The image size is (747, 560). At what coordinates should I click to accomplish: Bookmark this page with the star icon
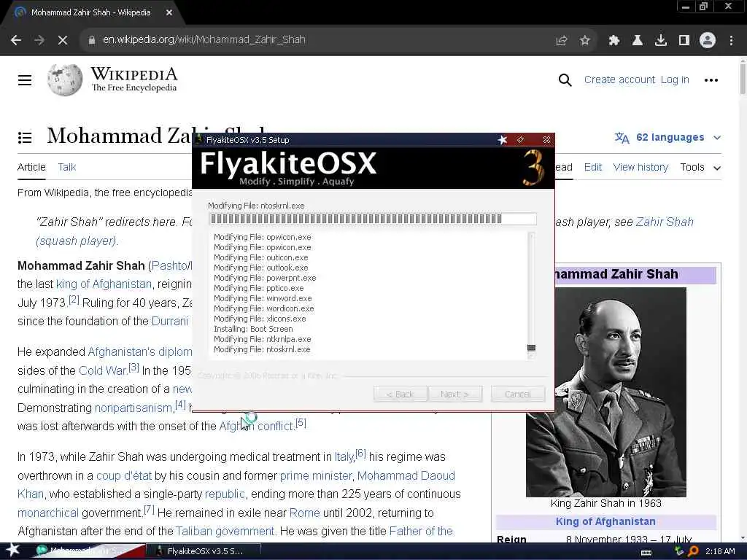point(585,41)
